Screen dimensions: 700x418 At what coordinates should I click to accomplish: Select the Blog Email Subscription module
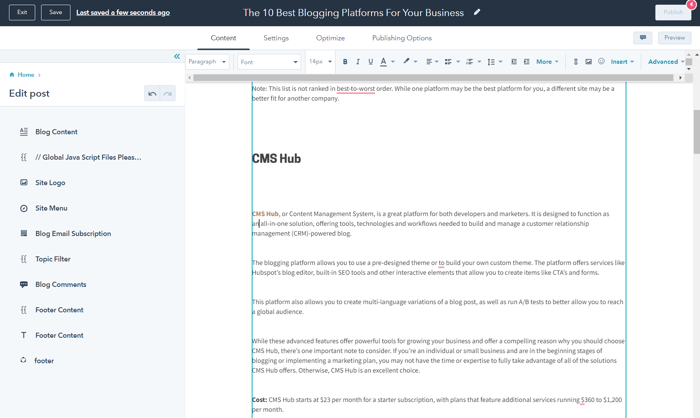[73, 234]
